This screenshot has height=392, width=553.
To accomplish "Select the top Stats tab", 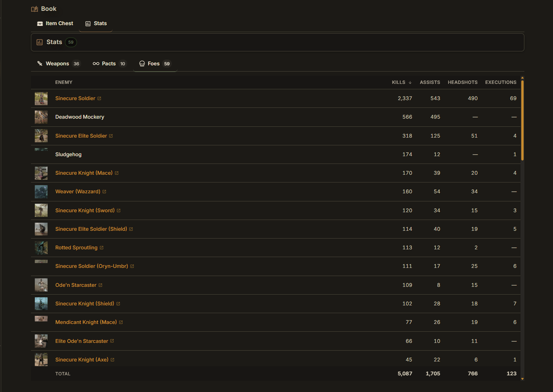I will coord(96,24).
